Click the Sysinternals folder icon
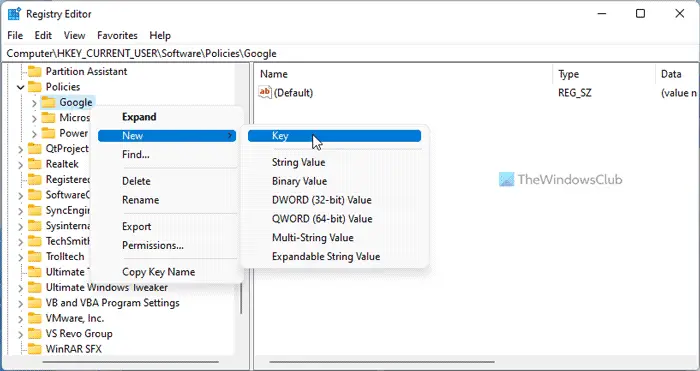The width and height of the screenshot is (700, 371). pos(34,226)
